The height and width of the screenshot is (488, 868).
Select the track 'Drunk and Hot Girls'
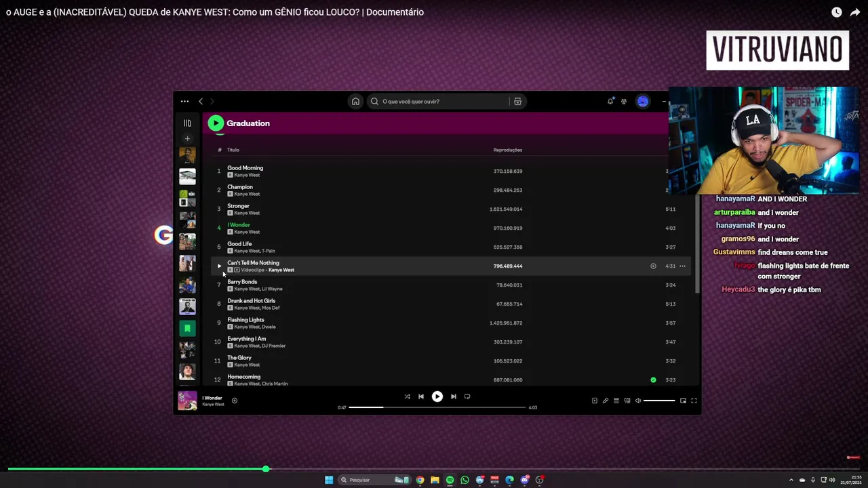pos(251,301)
